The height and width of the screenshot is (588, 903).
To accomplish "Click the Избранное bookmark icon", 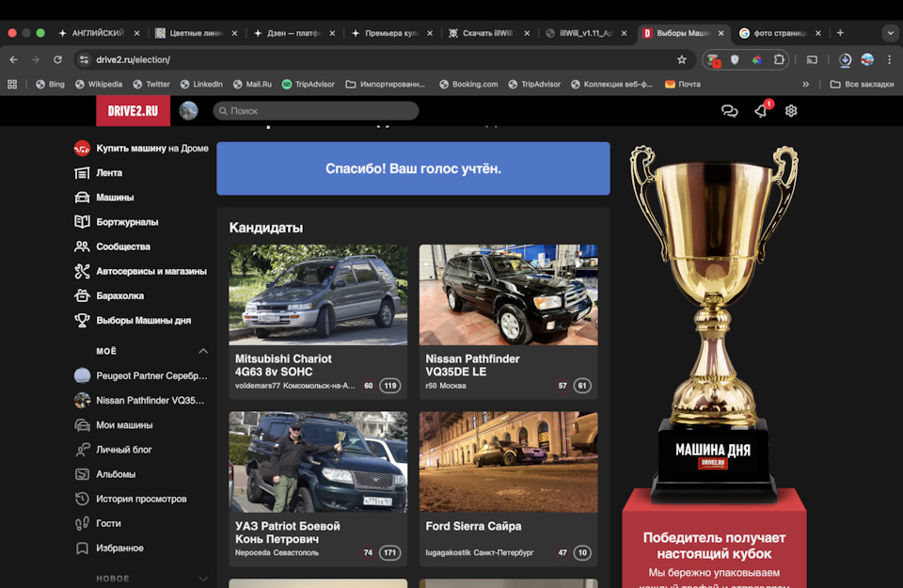I will tap(82, 548).
